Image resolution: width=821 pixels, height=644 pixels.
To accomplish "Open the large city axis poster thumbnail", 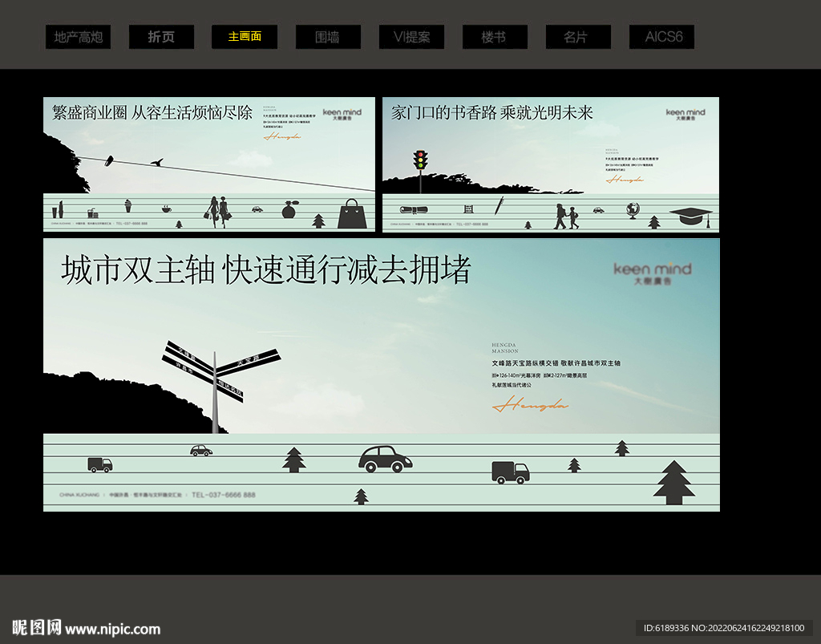I will click(x=382, y=375).
